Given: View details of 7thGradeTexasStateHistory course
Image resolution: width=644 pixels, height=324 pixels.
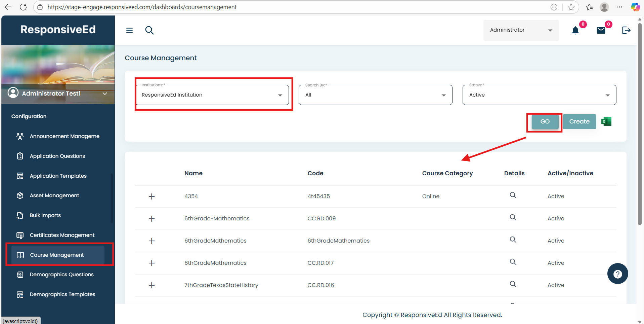Looking at the screenshot, I should click(x=513, y=284).
